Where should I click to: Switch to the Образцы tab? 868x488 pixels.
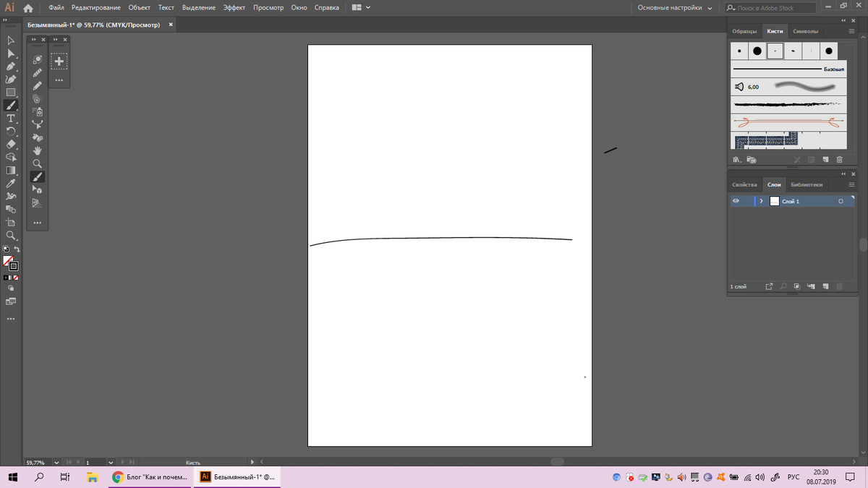click(x=744, y=31)
